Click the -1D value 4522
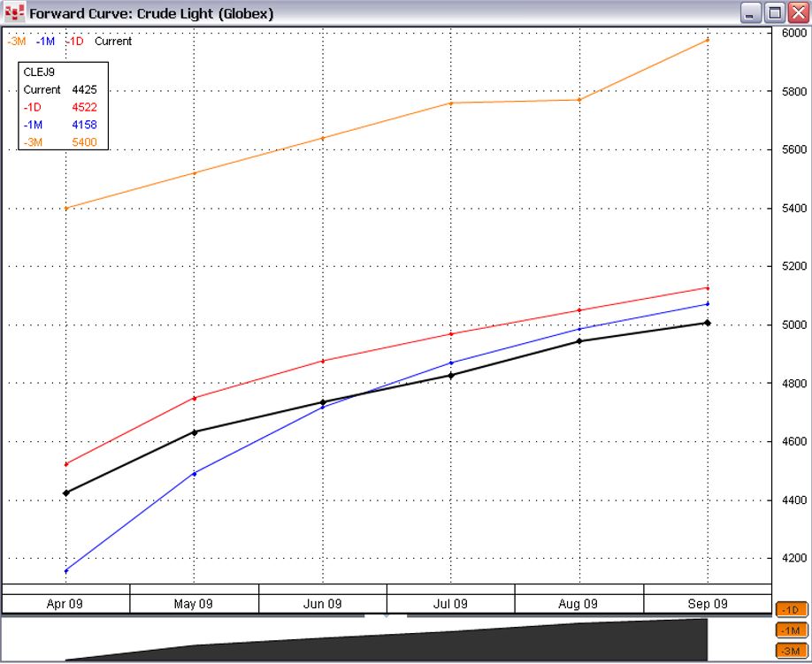Screen dimensions: 812x664 pyautogui.click(x=84, y=107)
